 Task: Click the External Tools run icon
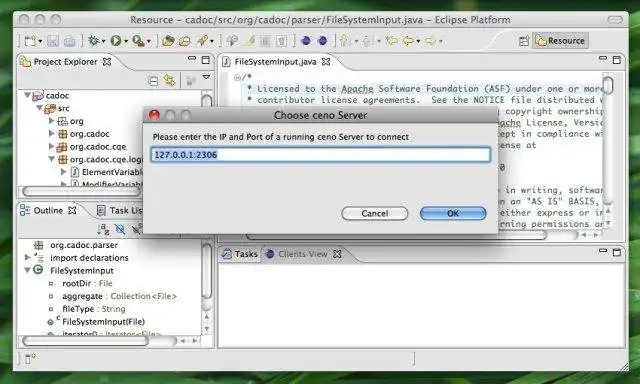point(138,41)
